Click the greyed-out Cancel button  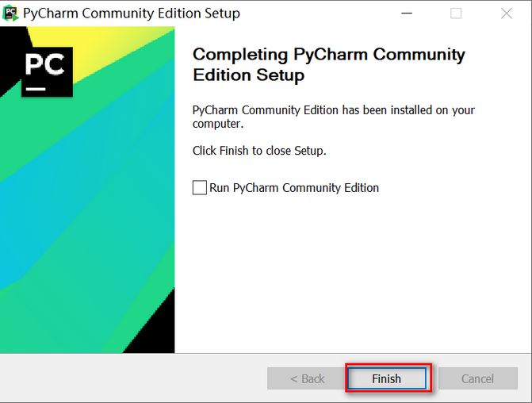coord(478,378)
